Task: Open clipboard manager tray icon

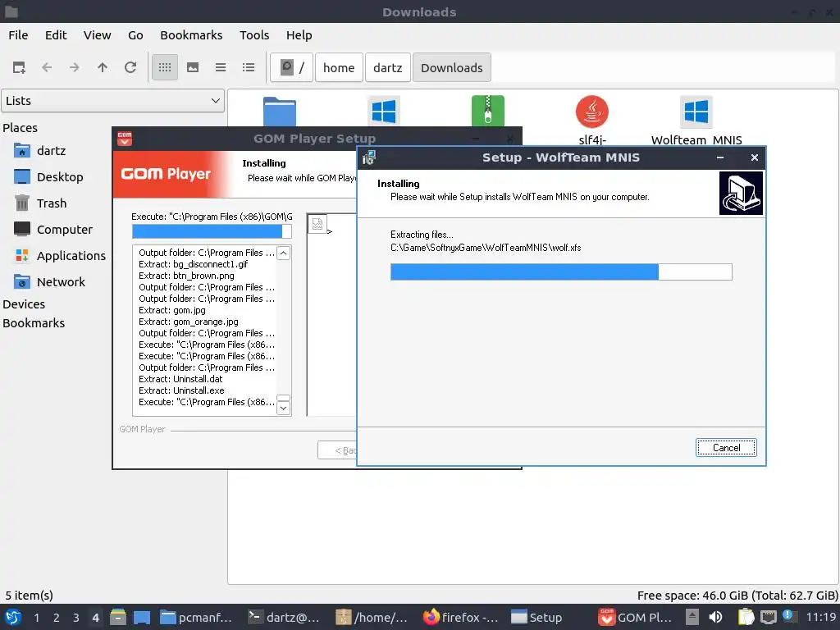Action: pyautogui.click(x=746, y=617)
